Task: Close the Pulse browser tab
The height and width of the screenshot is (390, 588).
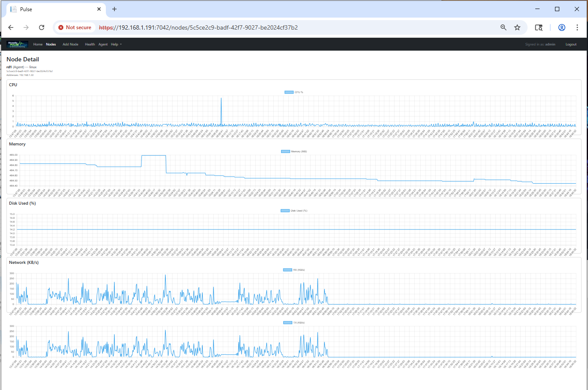Action: 99,9
